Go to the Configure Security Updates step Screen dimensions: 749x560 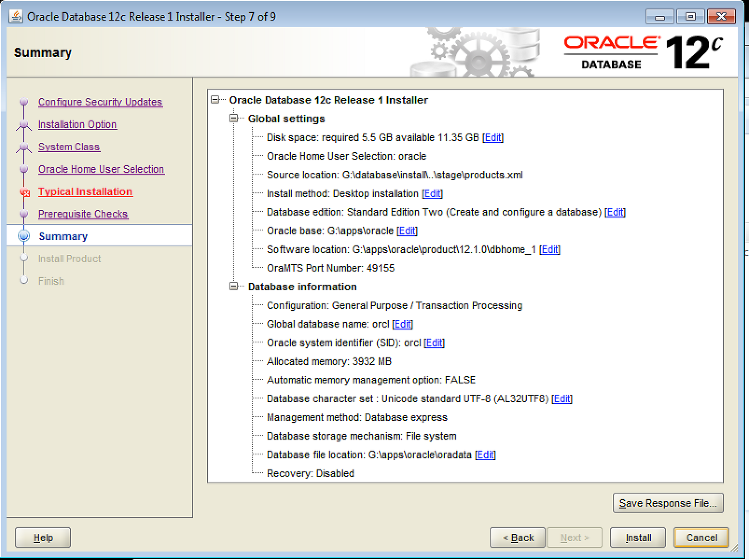click(100, 102)
